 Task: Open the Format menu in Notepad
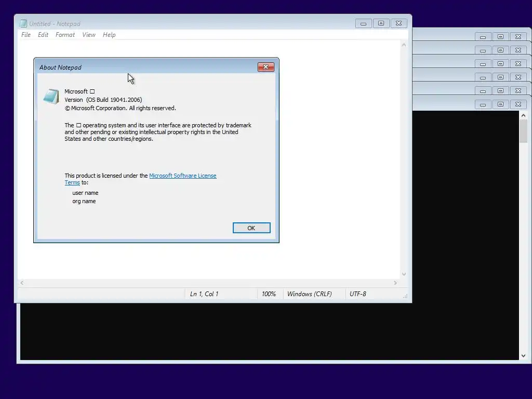[65, 35]
